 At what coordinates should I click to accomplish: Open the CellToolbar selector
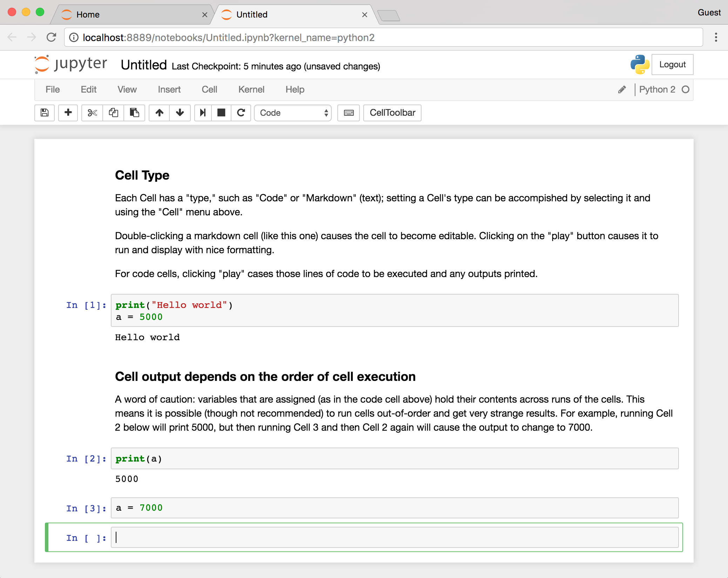(392, 113)
